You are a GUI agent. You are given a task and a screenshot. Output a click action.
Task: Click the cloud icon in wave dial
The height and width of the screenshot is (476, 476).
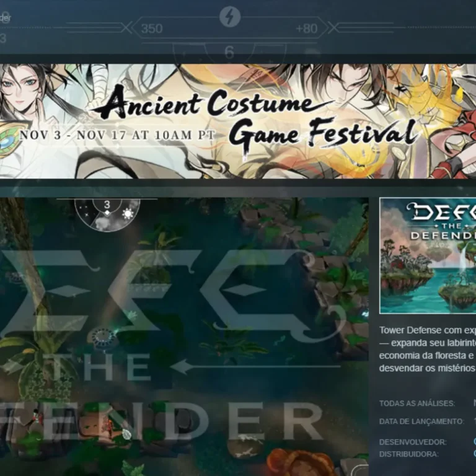(104, 223)
